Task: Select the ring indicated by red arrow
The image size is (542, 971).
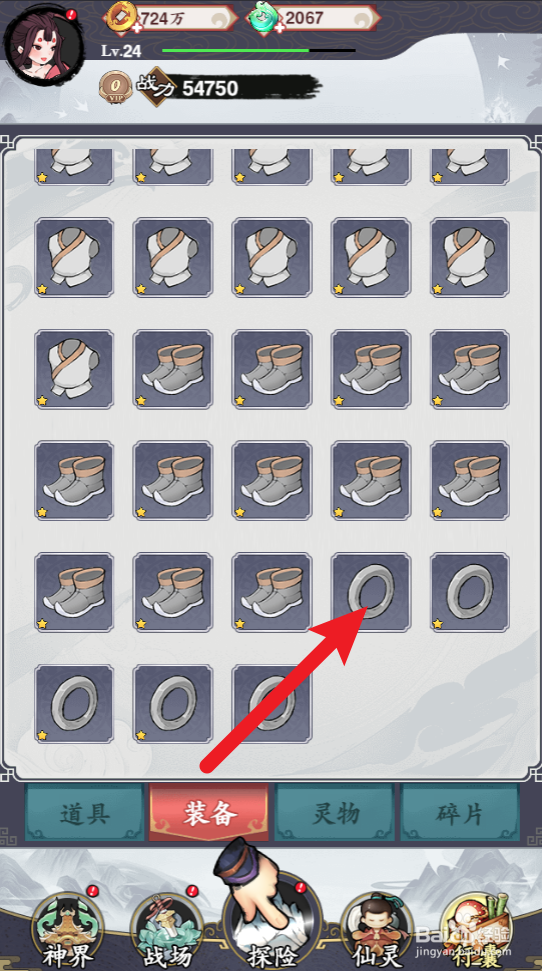Action: (x=371, y=592)
